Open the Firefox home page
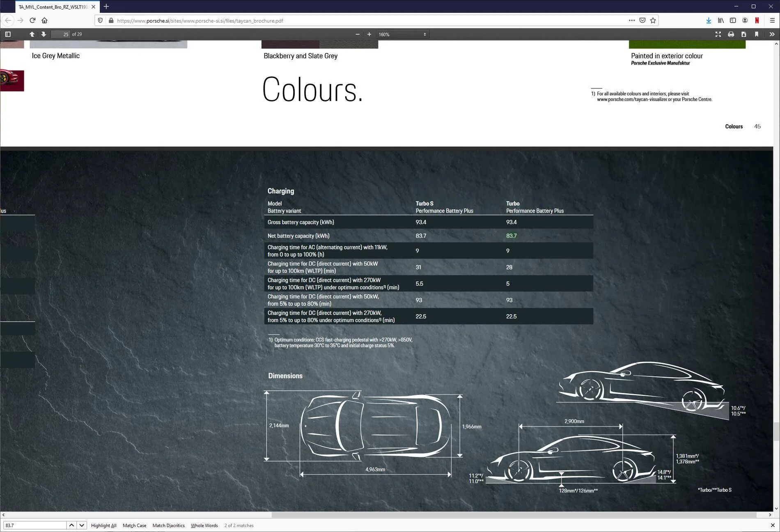The height and width of the screenshot is (532, 780). [x=44, y=20]
